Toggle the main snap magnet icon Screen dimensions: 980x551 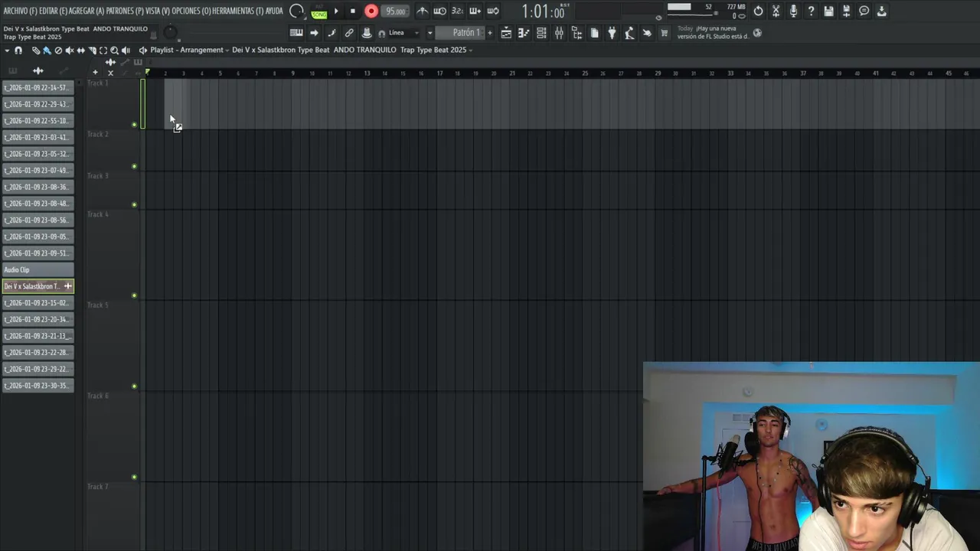click(382, 34)
